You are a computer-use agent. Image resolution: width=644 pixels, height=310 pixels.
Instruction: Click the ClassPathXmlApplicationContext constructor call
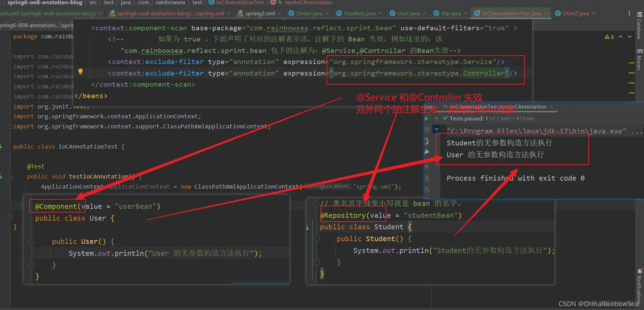click(x=246, y=186)
